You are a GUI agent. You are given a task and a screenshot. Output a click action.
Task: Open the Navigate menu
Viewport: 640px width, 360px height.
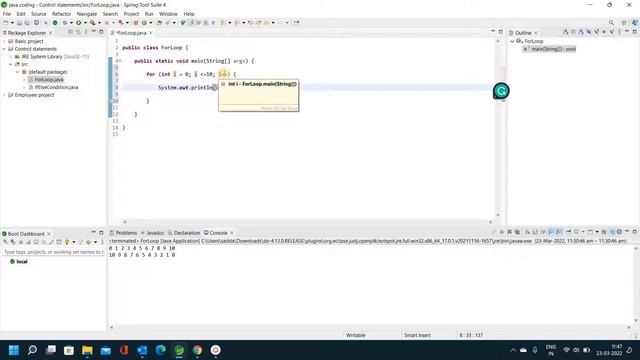87,14
